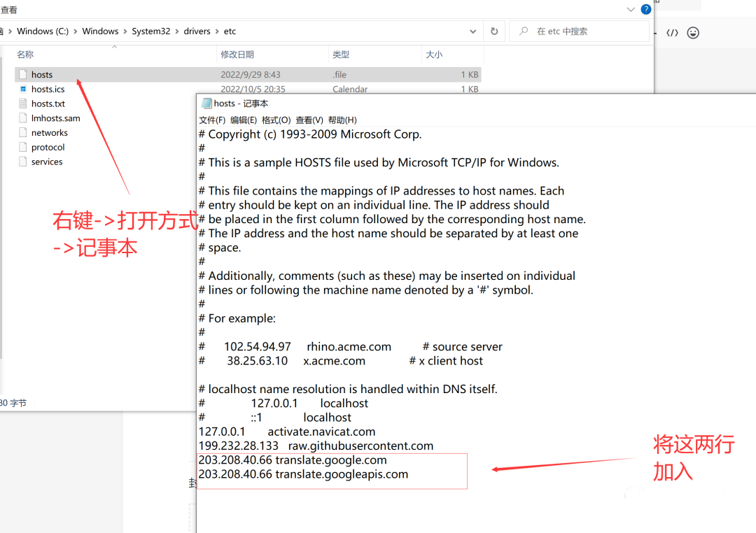Open the chevron dropdown after System32
The height and width of the screenshot is (533, 756).
coord(177,31)
